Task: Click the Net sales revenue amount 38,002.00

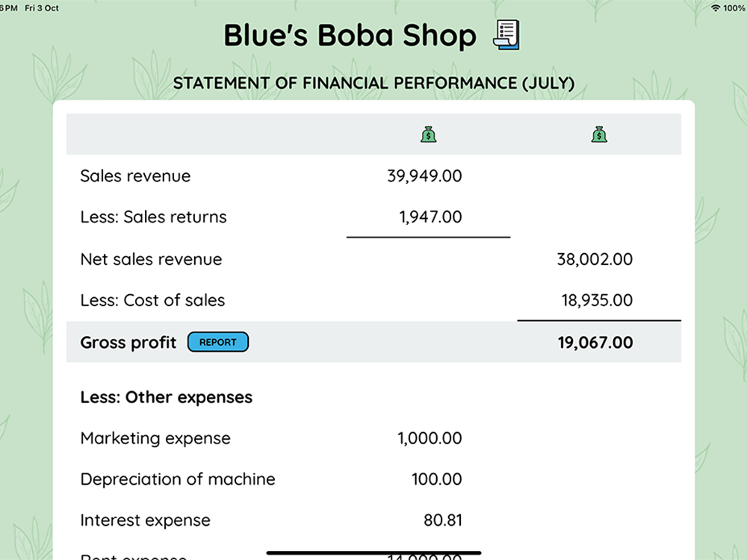Action: [x=595, y=259]
